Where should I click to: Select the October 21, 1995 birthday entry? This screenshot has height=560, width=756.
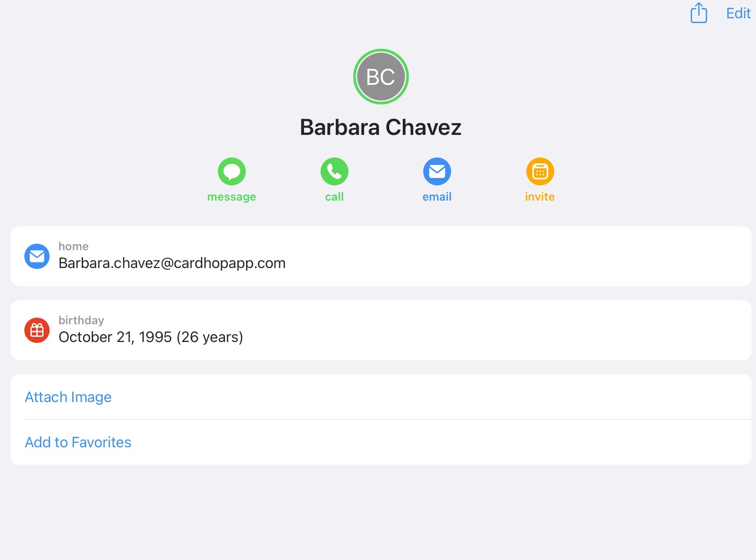tap(151, 337)
